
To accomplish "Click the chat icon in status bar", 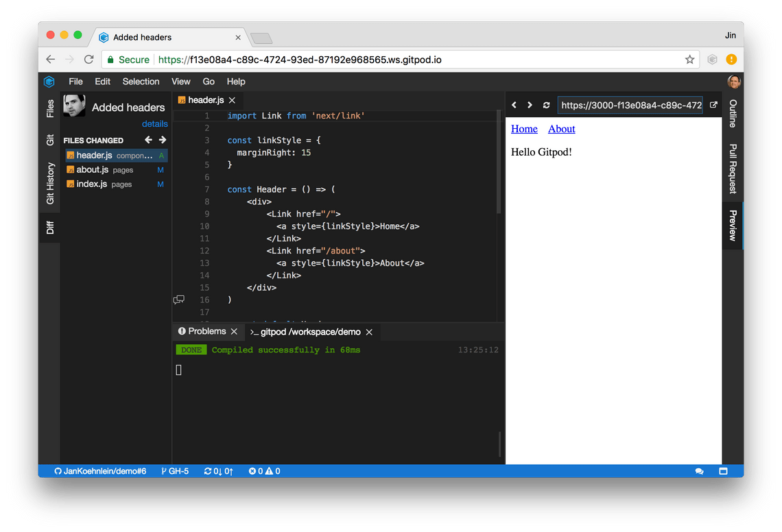I will point(699,471).
